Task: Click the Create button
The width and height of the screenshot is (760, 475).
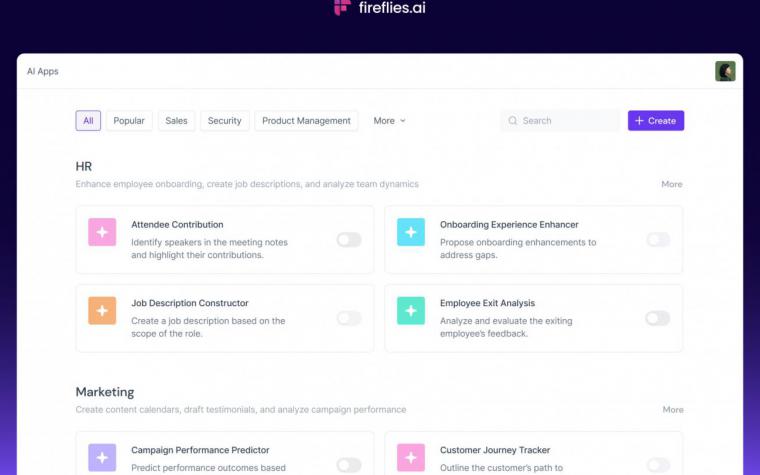Action: point(656,121)
